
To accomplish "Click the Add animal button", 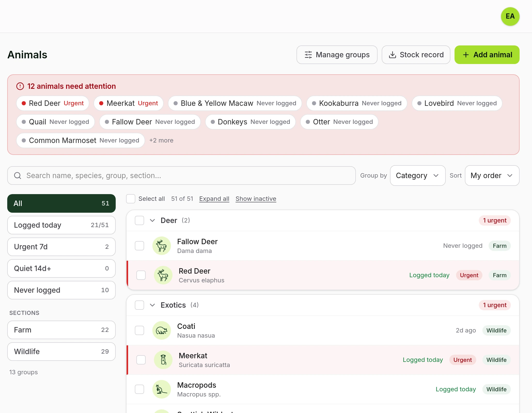I will (487, 55).
